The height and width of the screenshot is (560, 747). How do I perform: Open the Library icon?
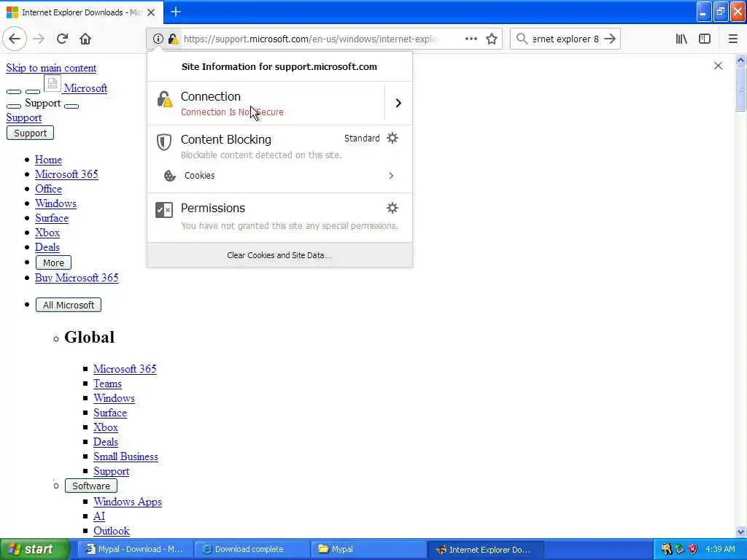coord(681,39)
